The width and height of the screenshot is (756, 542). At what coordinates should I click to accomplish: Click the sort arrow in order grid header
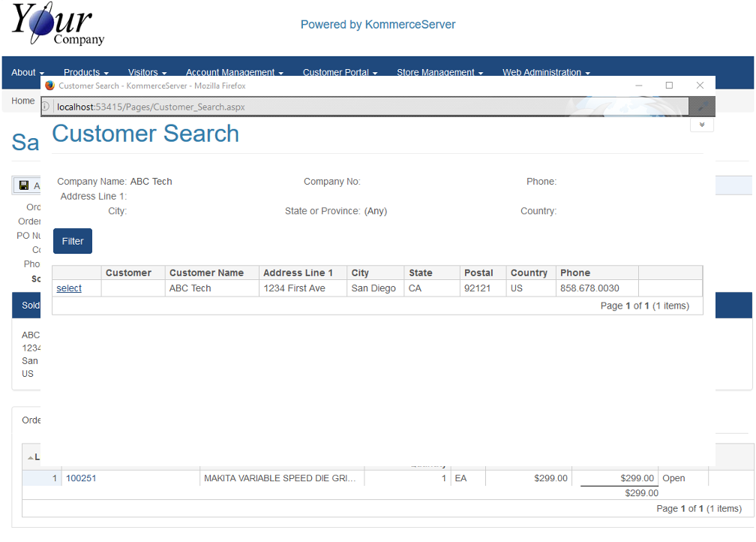click(31, 457)
